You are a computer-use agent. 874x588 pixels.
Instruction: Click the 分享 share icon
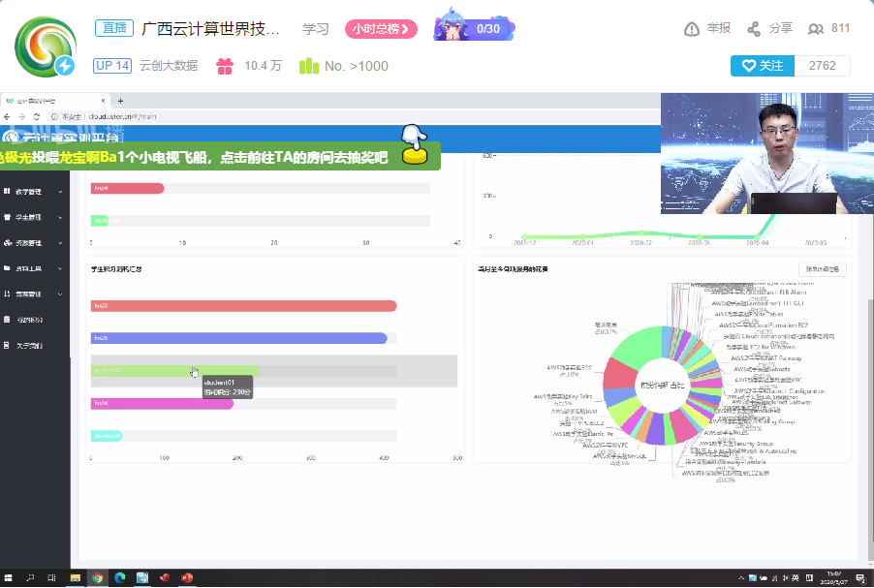[x=754, y=29]
